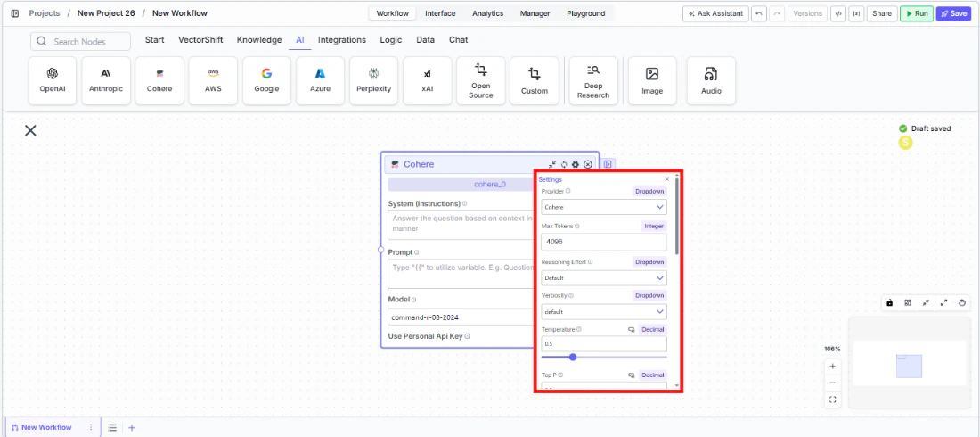Click the Max Tokens field showing 4096
Screen dimensions: 980x437
point(604,241)
